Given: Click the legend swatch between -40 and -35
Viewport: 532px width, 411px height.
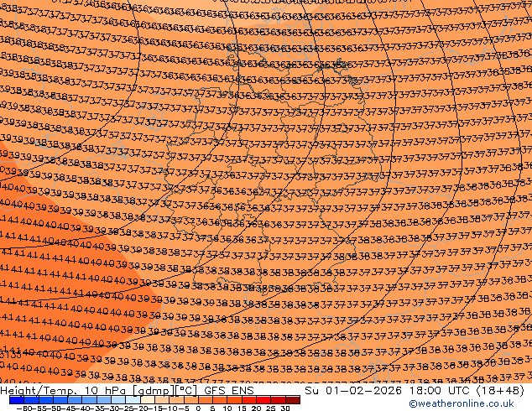Looking at the screenshot, I should 89,400.
